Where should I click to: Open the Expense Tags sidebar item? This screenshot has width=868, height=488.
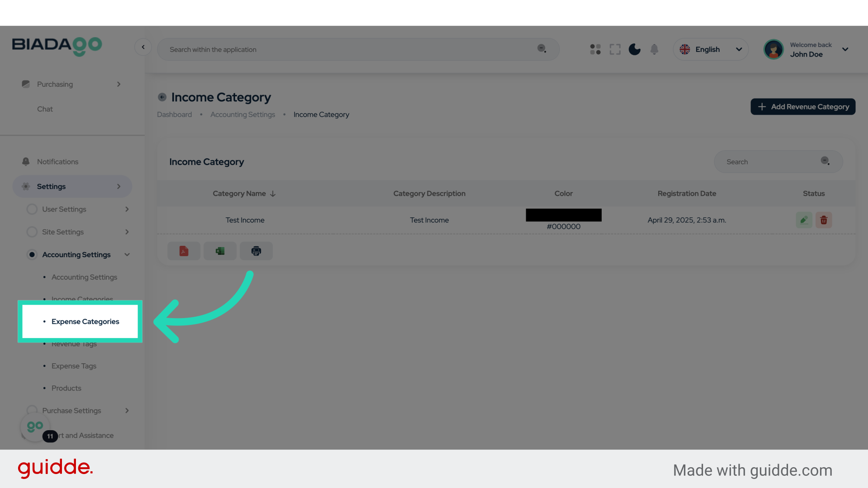(74, 366)
